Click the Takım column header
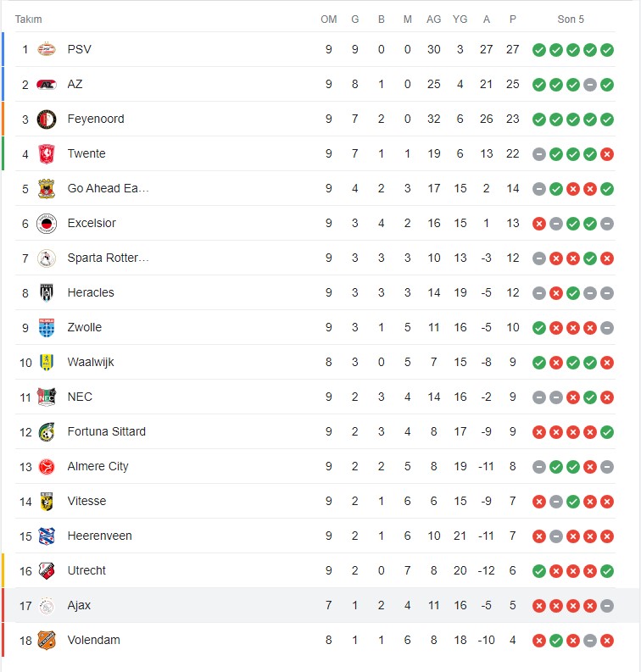The width and height of the screenshot is (641, 672). [29, 19]
